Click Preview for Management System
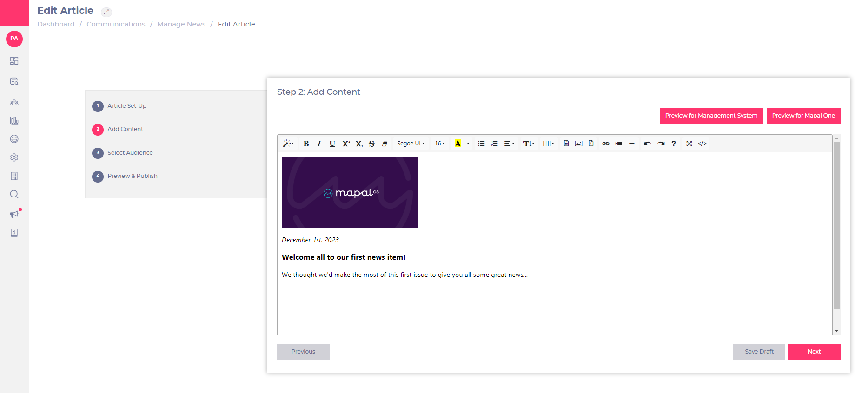The image size is (868, 393). tap(711, 116)
